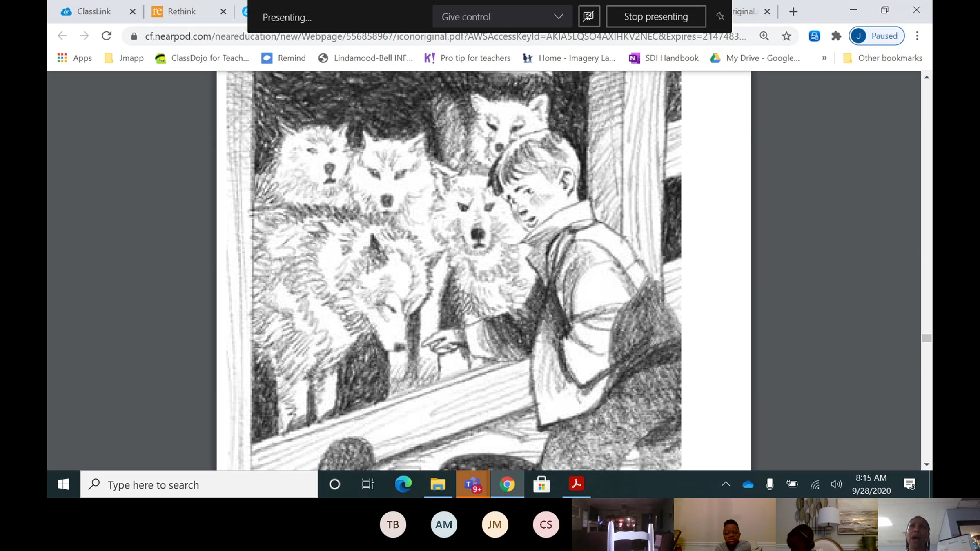Click the zoom magnifier icon in address bar
The width and height of the screenshot is (980, 551).
764,36
